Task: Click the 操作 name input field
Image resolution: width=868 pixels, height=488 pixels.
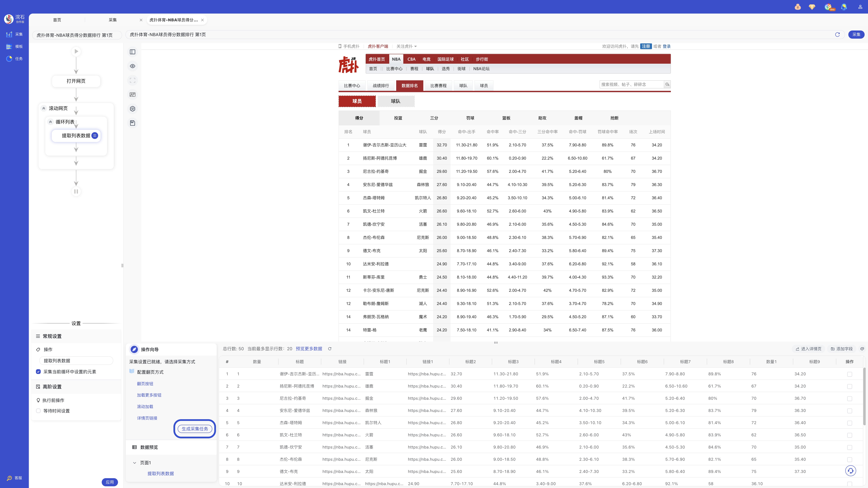Action: coord(76,361)
